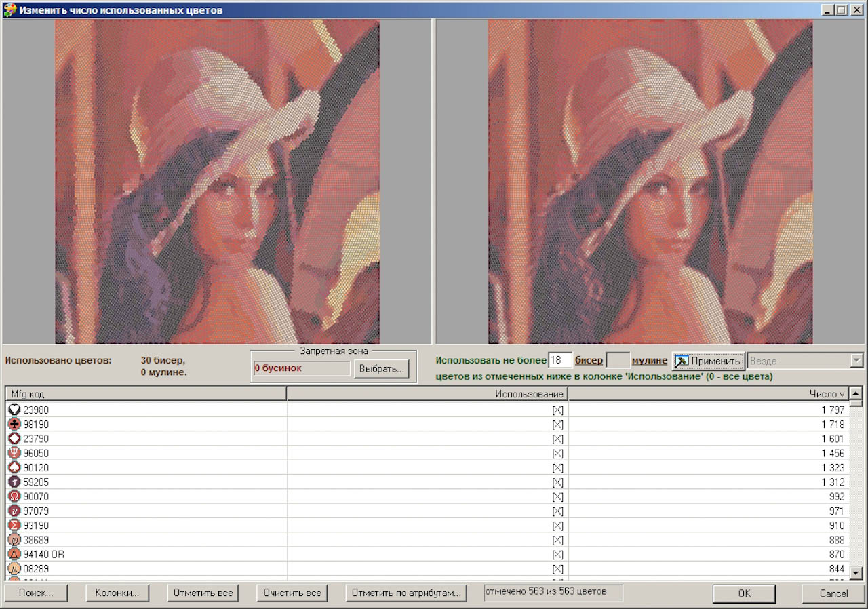
Task: Click the bead symbol icon for code 90070
Action: pos(15,496)
